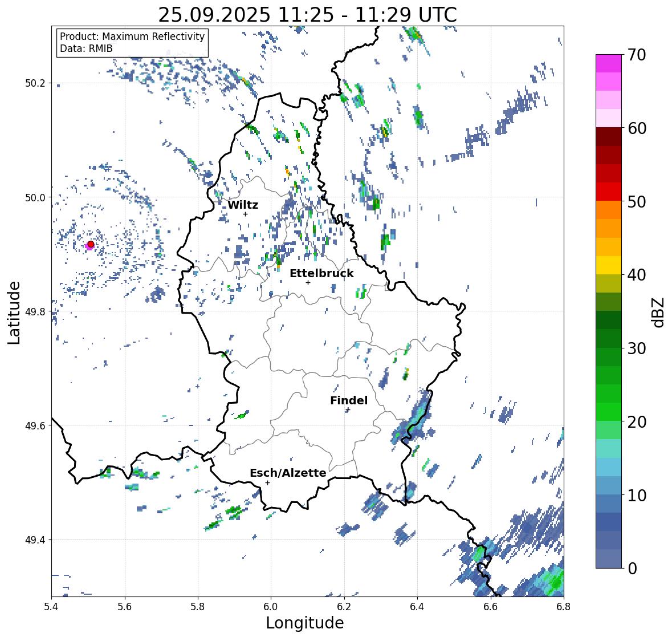Image resolution: width=672 pixels, height=637 pixels.
Task: Click the Ettelbruck station label
Action: pyautogui.click(x=321, y=274)
